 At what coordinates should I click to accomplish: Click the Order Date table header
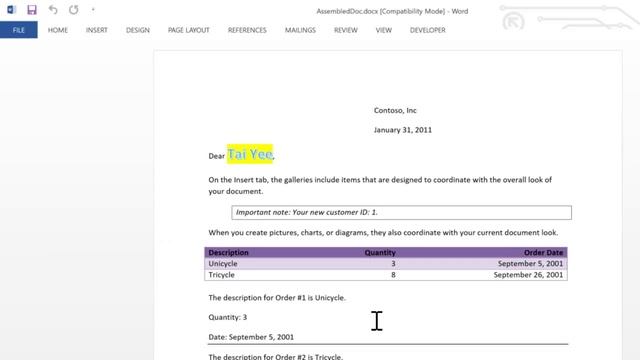point(544,253)
